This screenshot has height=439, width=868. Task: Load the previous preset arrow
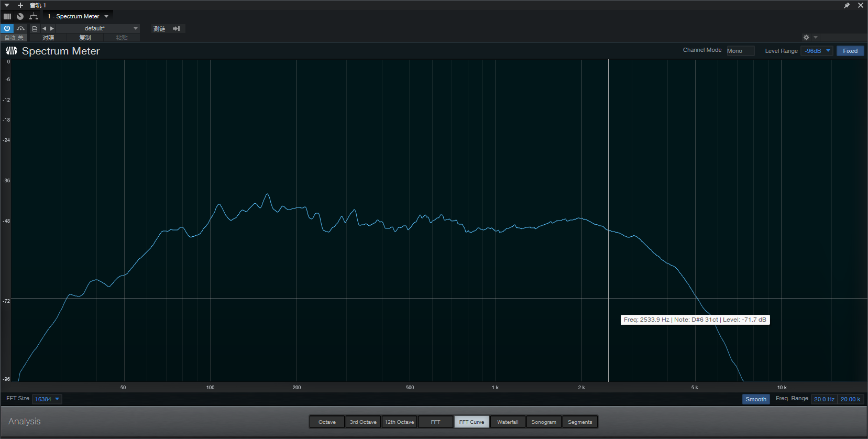coord(45,29)
